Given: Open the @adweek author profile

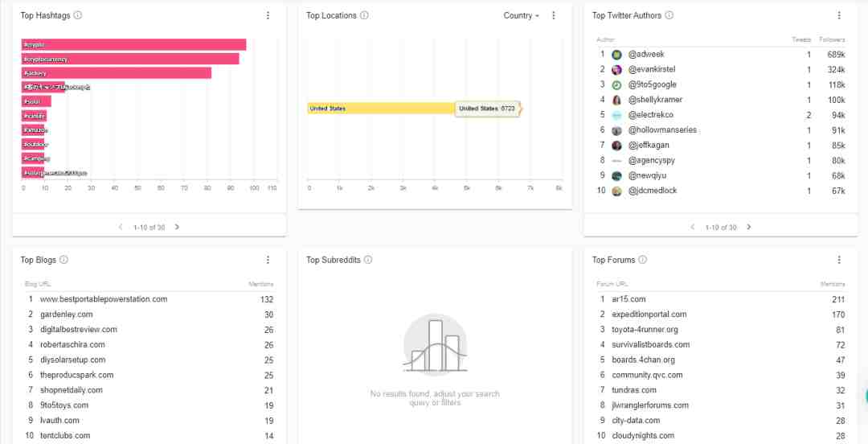Looking at the screenshot, I should (x=646, y=55).
